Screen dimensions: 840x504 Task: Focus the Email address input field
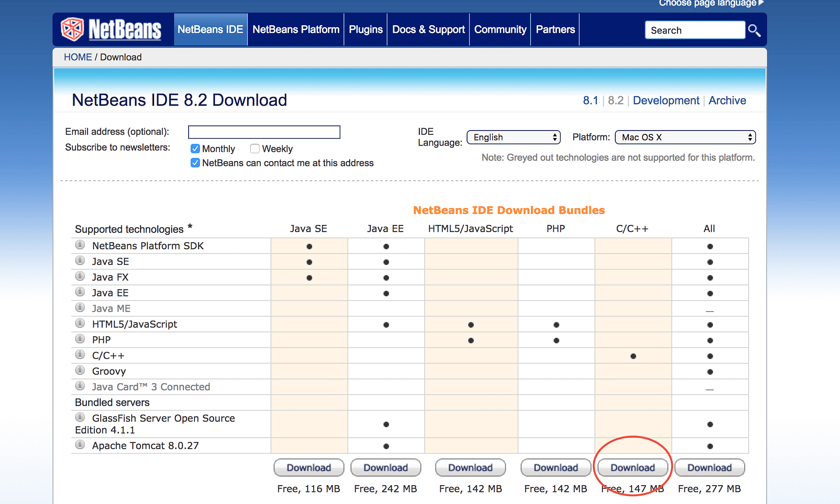[264, 132]
